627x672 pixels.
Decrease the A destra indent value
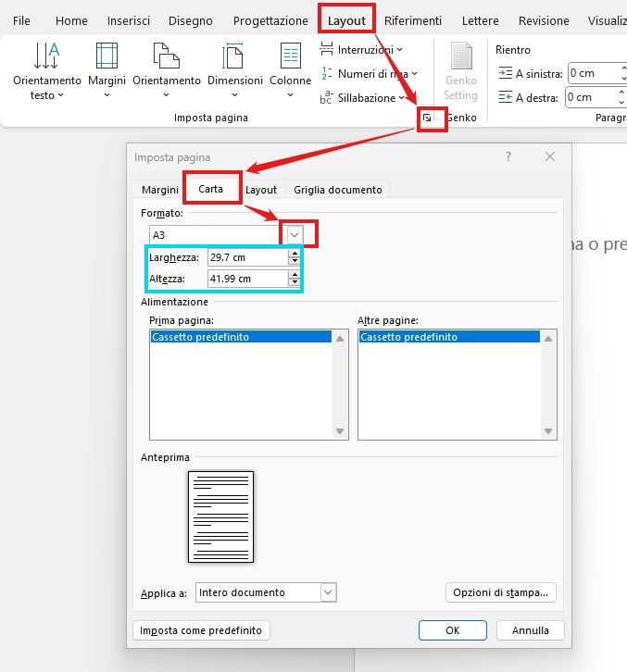point(621,103)
